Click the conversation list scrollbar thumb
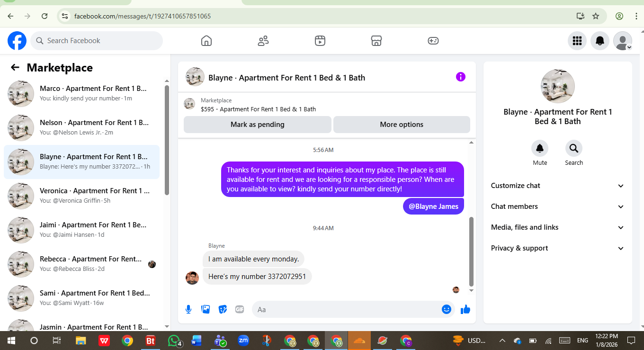644x350 pixels. coord(167,140)
